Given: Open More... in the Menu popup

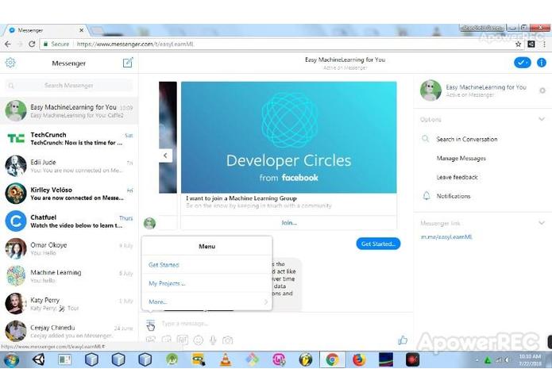Looking at the screenshot, I should 158,302.
